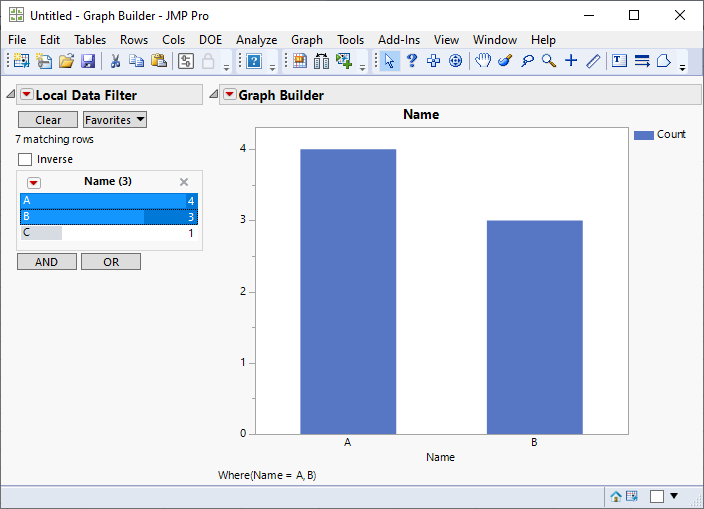Screen dimensions: 704x509
Task: Select filter value C in Name list
Action: coord(109,233)
